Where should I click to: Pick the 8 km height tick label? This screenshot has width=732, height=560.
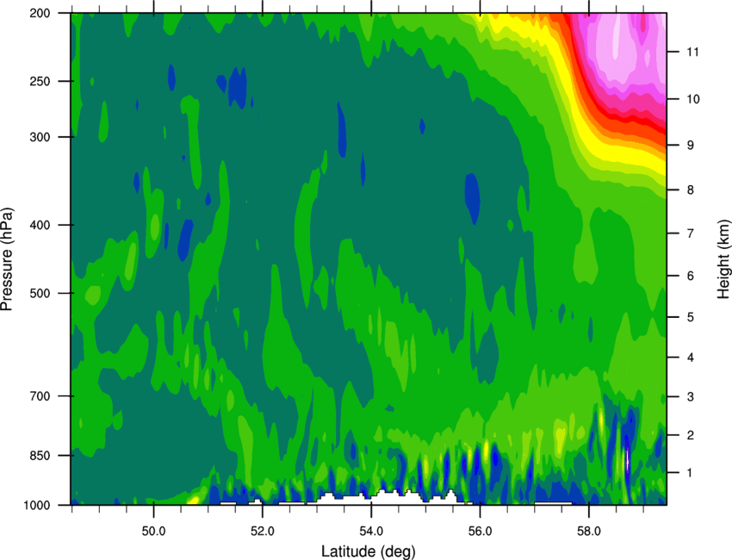(690, 190)
